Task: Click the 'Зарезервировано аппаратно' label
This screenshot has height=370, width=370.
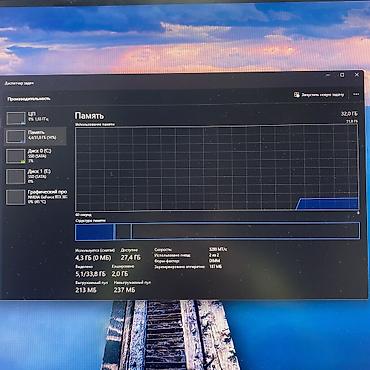Action: 179,267
